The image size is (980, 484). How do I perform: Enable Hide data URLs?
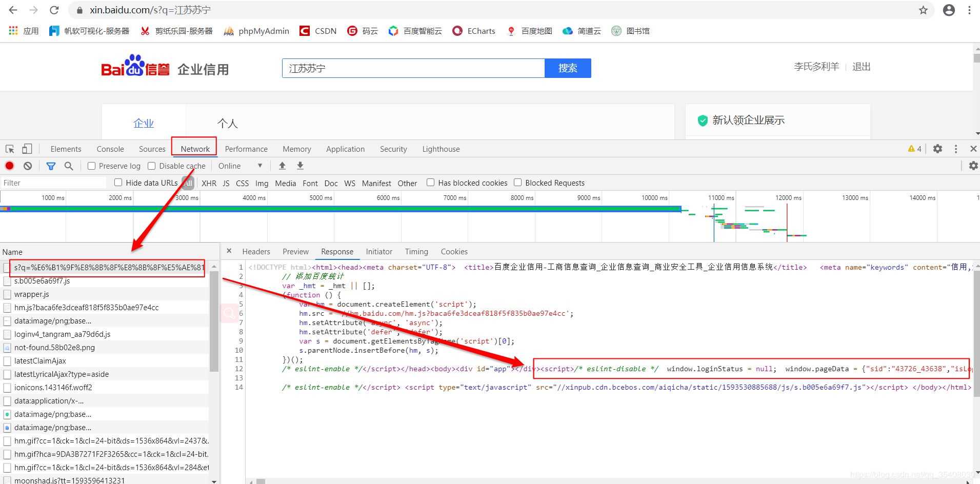point(118,183)
